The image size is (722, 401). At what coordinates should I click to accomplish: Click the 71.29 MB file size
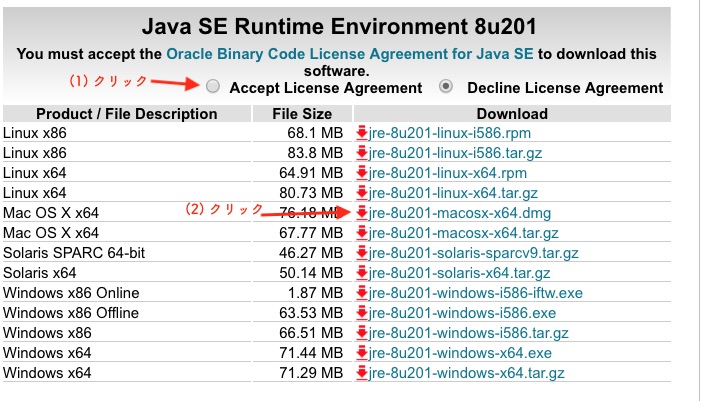click(311, 373)
